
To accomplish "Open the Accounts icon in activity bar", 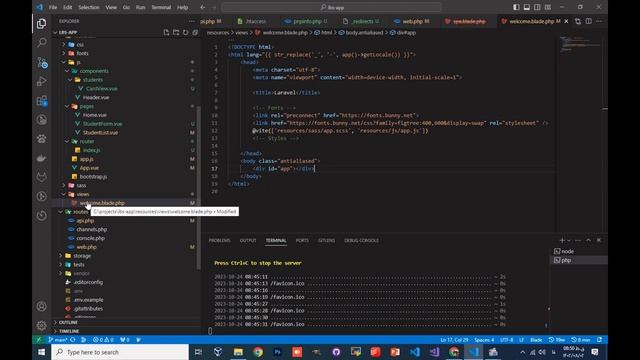I will point(41,306).
